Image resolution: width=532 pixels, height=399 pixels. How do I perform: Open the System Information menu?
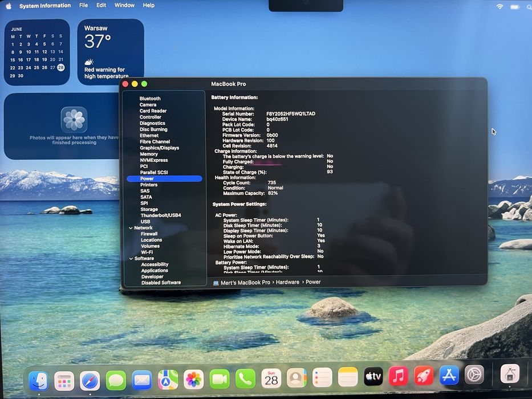[45, 6]
